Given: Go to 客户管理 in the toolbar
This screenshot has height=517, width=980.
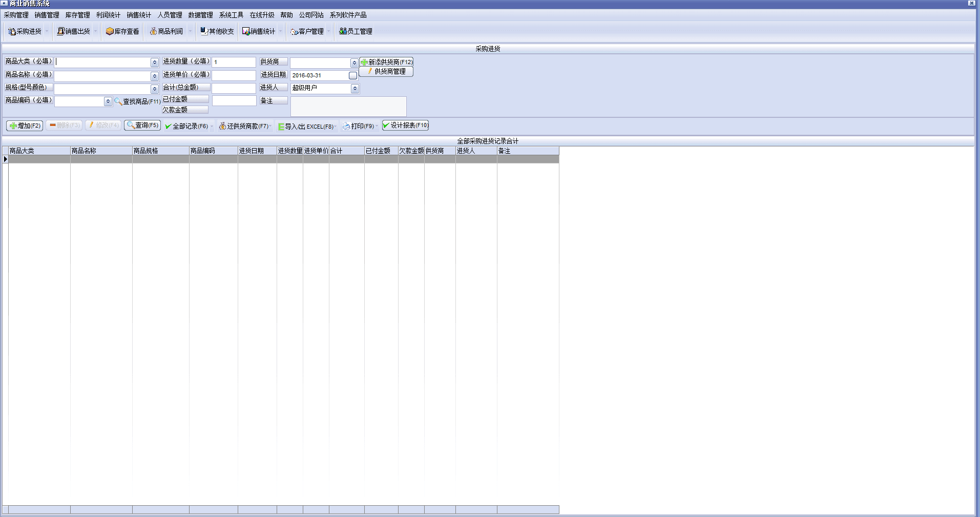Looking at the screenshot, I should tap(307, 31).
